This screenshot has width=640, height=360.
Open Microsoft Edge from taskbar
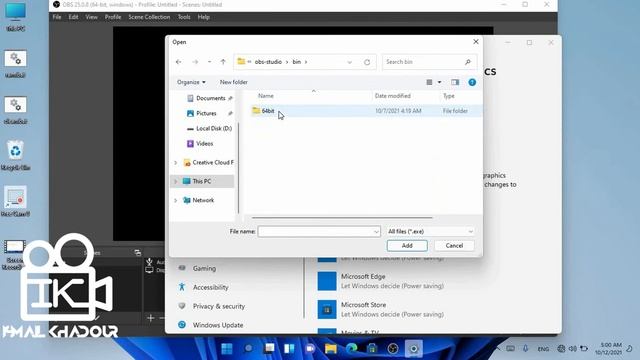351,349
